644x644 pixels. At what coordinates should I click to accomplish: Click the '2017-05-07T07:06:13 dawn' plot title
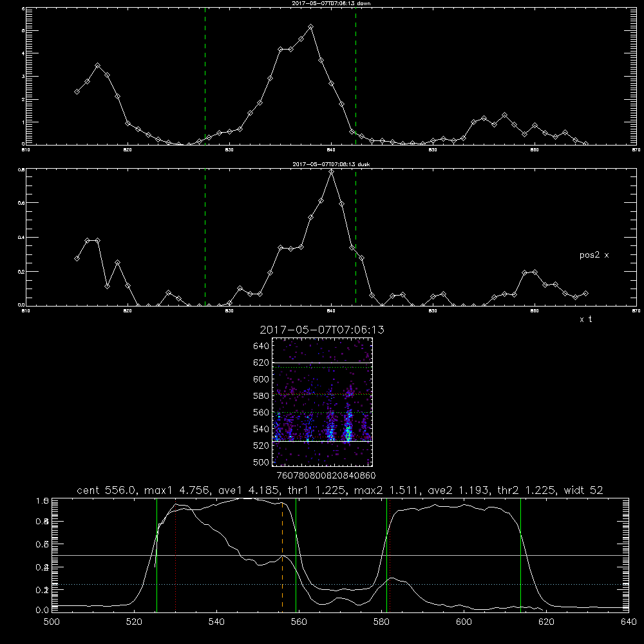point(331,3)
